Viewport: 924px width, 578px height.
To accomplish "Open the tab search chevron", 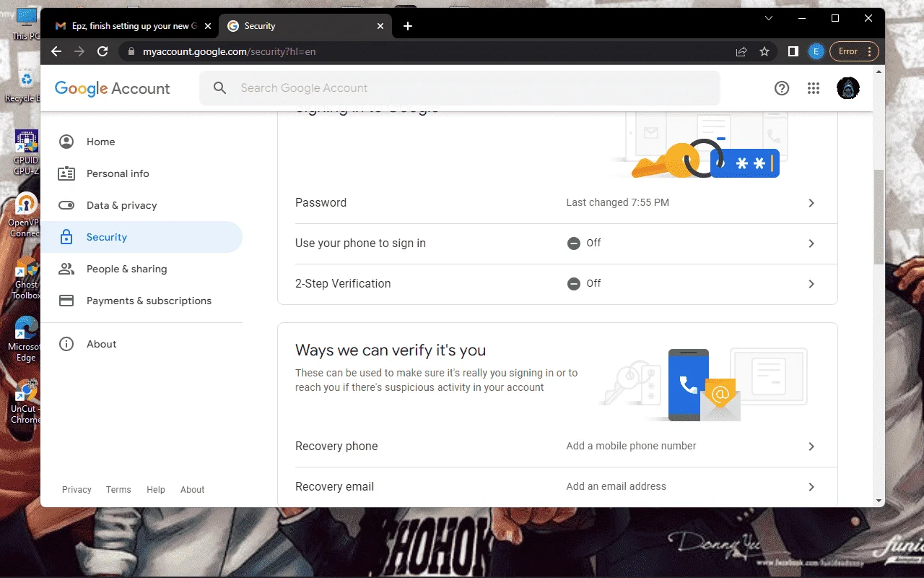I will click(769, 18).
